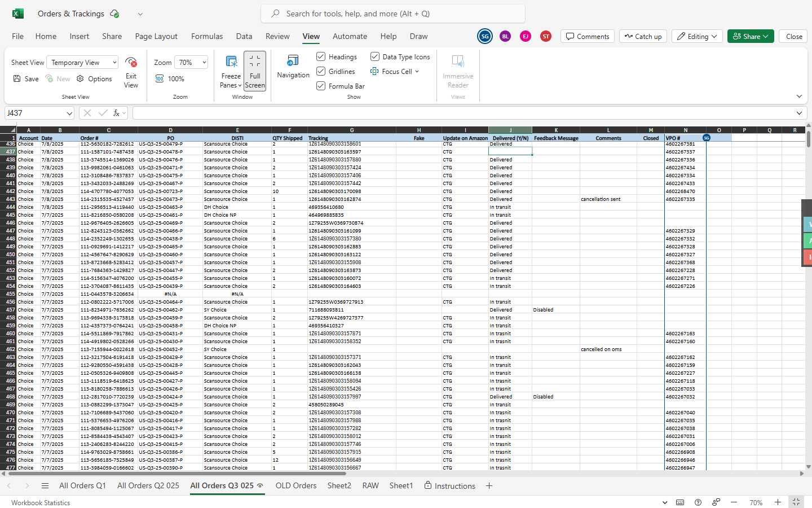Click the Close button beside Share

coord(794,36)
